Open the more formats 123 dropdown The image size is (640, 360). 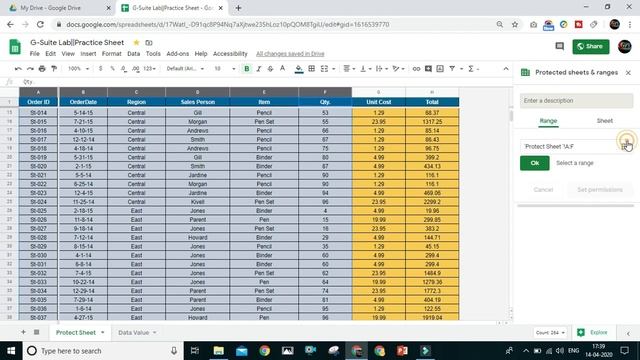click(x=150, y=69)
